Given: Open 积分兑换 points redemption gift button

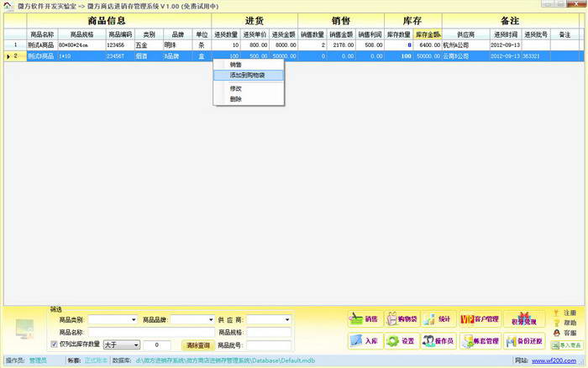Looking at the screenshot, I should tap(524, 319).
